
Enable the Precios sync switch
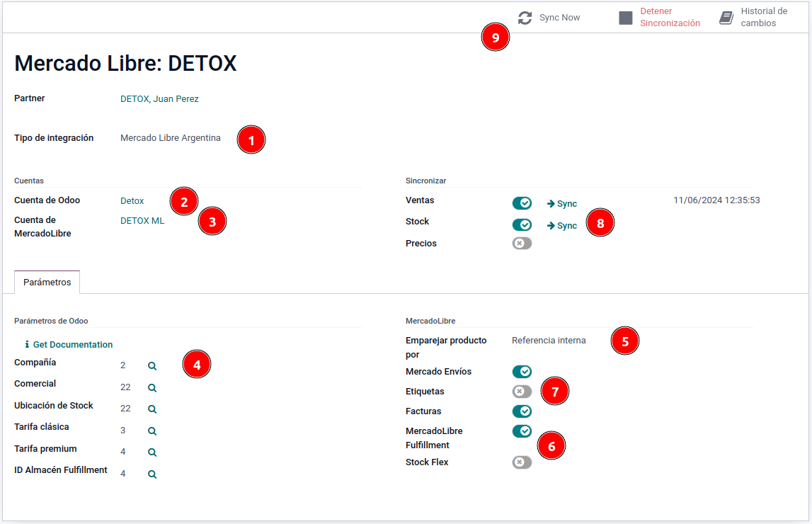pos(522,244)
